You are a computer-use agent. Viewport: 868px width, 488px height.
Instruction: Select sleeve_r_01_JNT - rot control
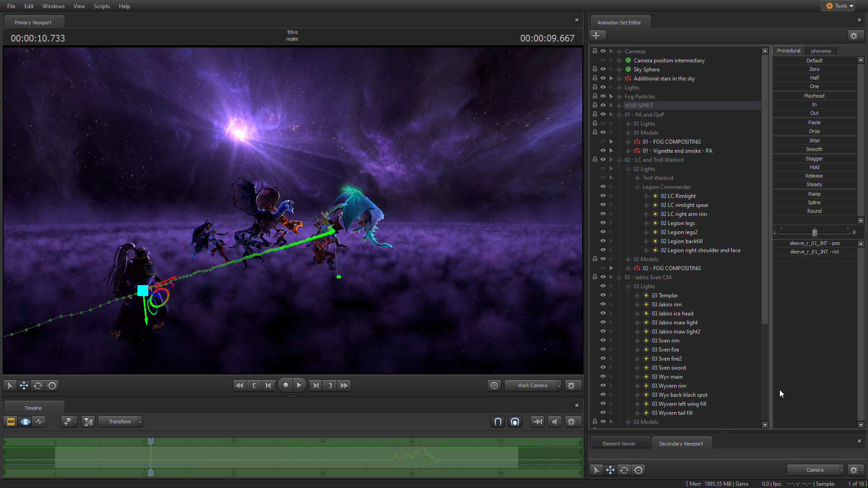click(x=815, y=252)
